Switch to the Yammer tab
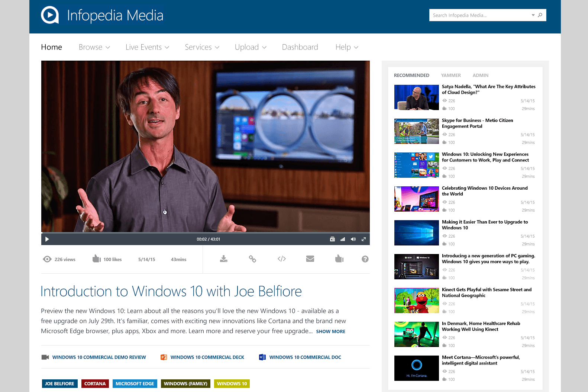The image size is (588, 392). (x=451, y=75)
